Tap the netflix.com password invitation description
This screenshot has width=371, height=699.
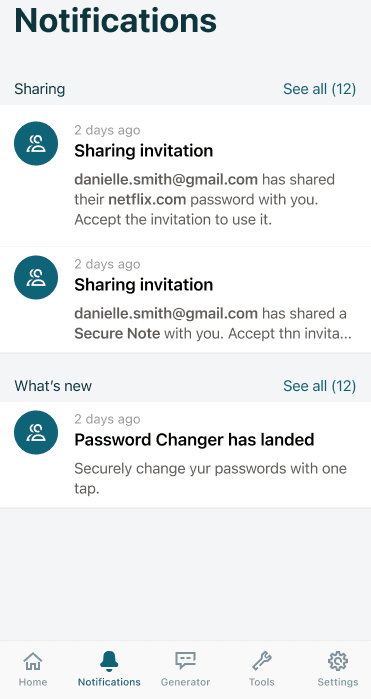[205, 199]
